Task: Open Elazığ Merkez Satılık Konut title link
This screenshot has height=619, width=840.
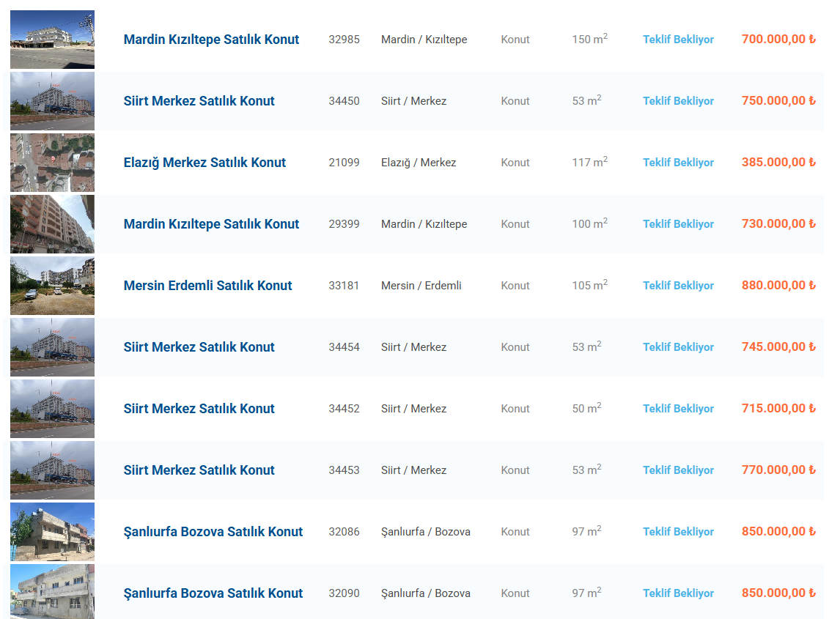Action: [x=205, y=163]
